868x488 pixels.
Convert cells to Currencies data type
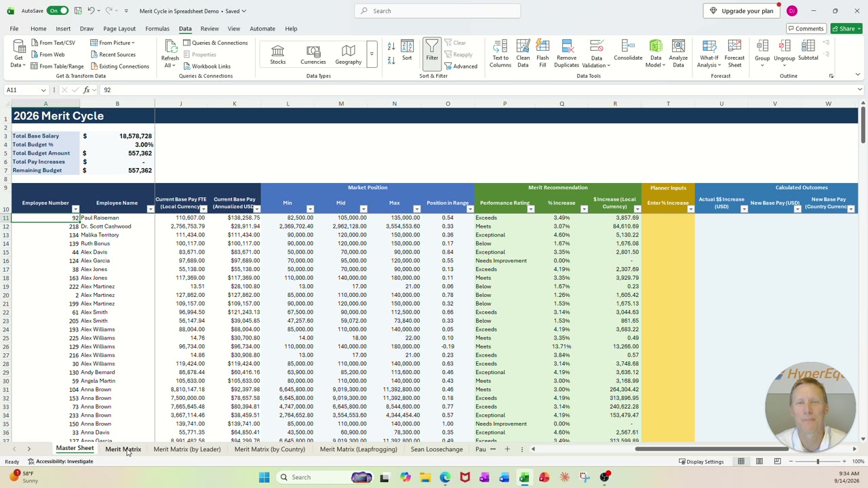(x=313, y=54)
